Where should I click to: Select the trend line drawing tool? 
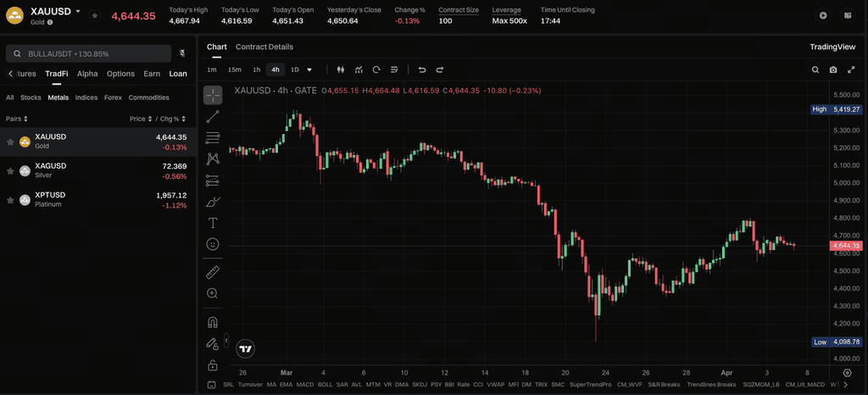point(213,117)
